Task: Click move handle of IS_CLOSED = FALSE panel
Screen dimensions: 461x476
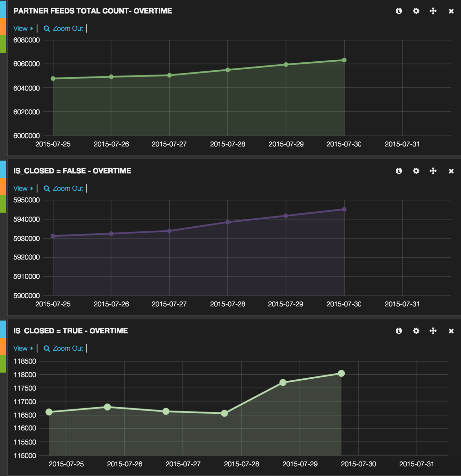Action: pyautogui.click(x=433, y=171)
